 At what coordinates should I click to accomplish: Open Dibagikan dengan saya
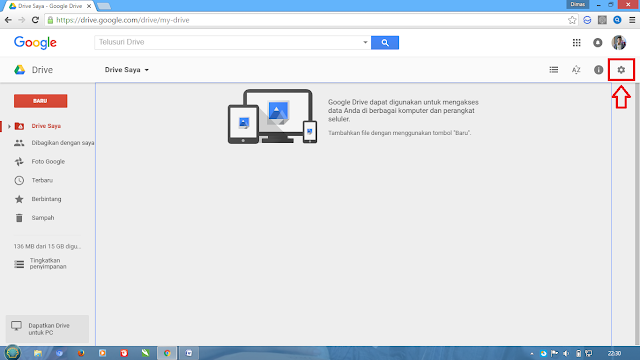pos(54,143)
